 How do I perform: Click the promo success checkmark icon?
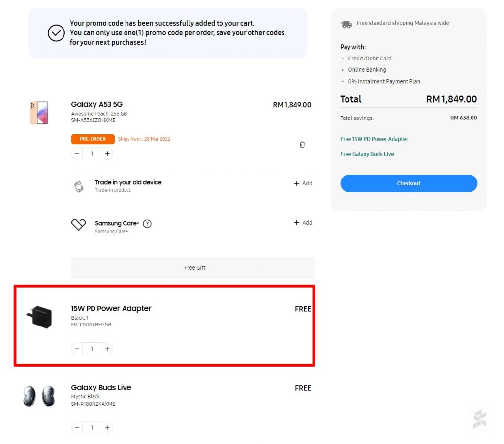56,33
